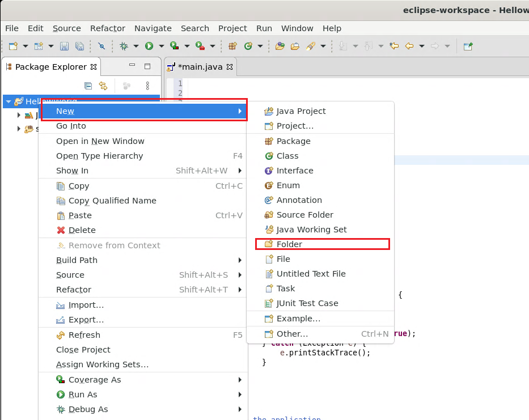Click Collapse All in Package Explorer
This screenshot has height=420, width=529.
point(88,86)
